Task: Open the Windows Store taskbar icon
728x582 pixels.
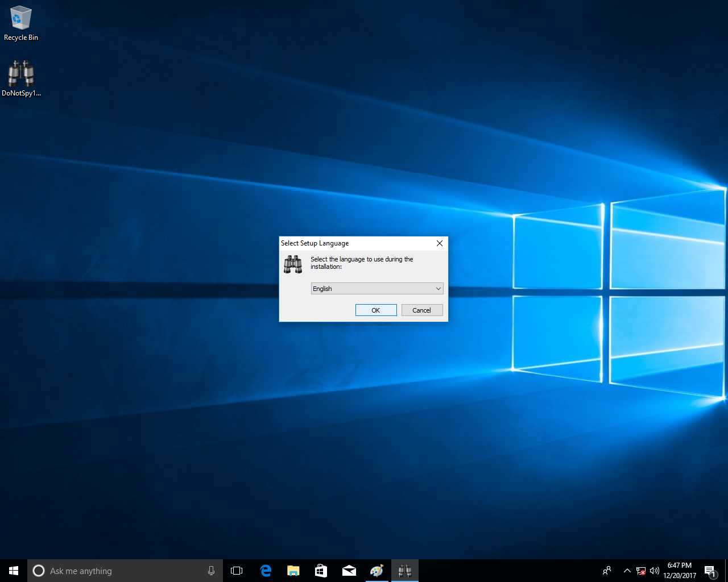Action: pyautogui.click(x=321, y=571)
